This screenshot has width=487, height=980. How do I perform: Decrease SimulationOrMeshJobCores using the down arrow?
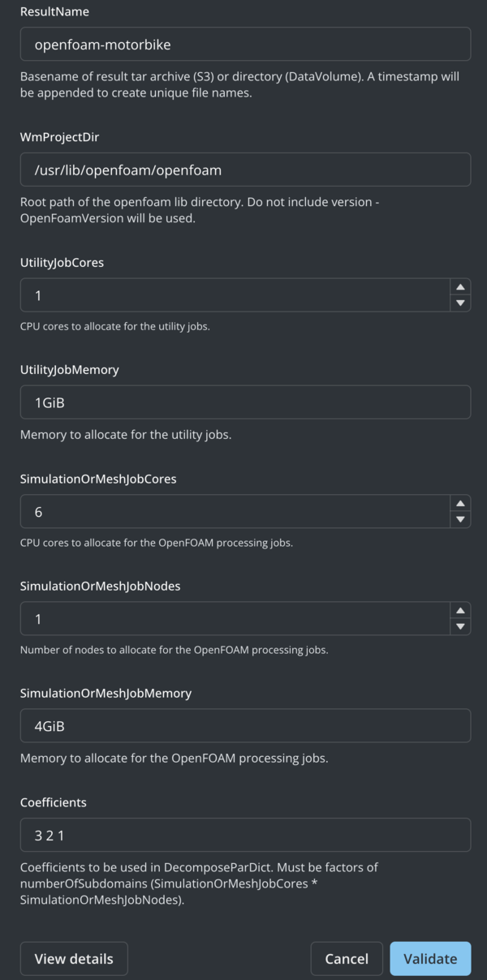tap(459, 518)
